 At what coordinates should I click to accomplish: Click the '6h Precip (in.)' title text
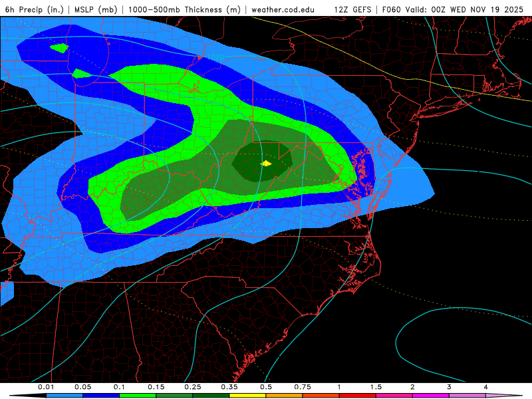point(35,9)
